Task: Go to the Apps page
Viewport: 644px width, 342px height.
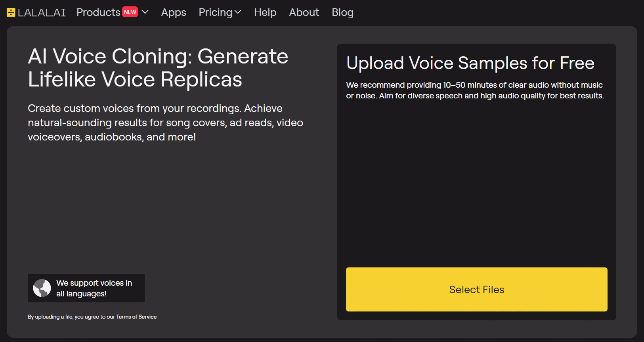Action: click(x=174, y=12)
